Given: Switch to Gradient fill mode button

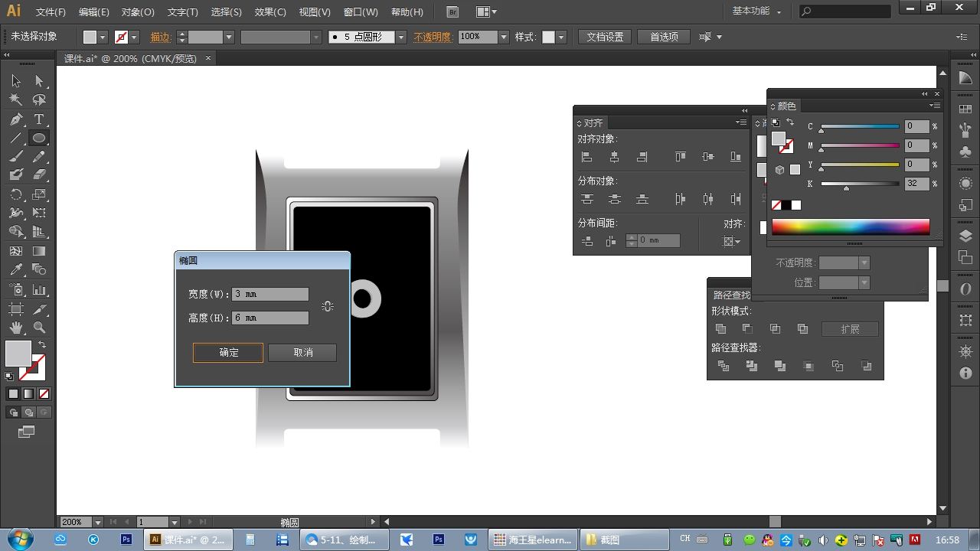Looking at the screenshot, I should pos(28,394).
